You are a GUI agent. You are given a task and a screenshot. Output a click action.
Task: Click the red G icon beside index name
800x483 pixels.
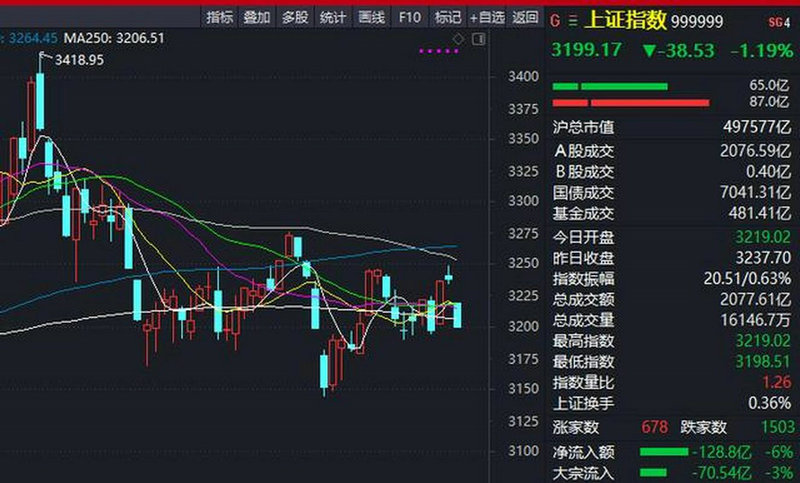pyautogui.click(x=556, y=20)
